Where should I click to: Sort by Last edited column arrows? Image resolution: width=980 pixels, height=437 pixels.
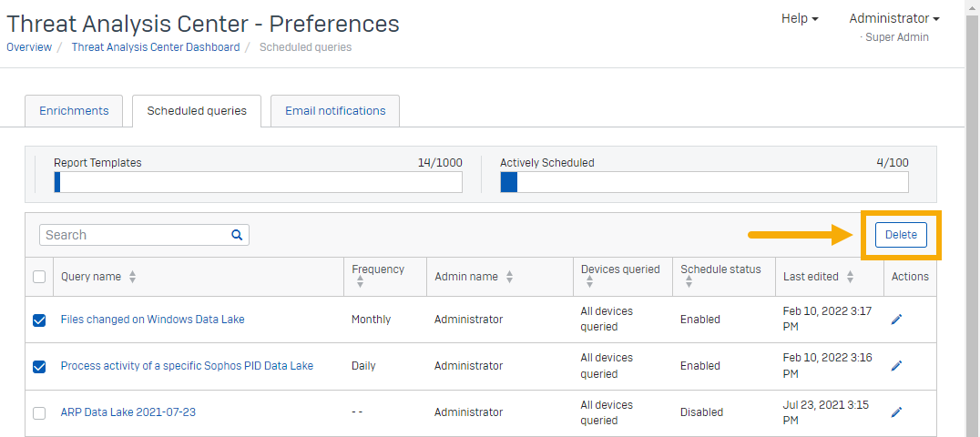tap(850, 277)
